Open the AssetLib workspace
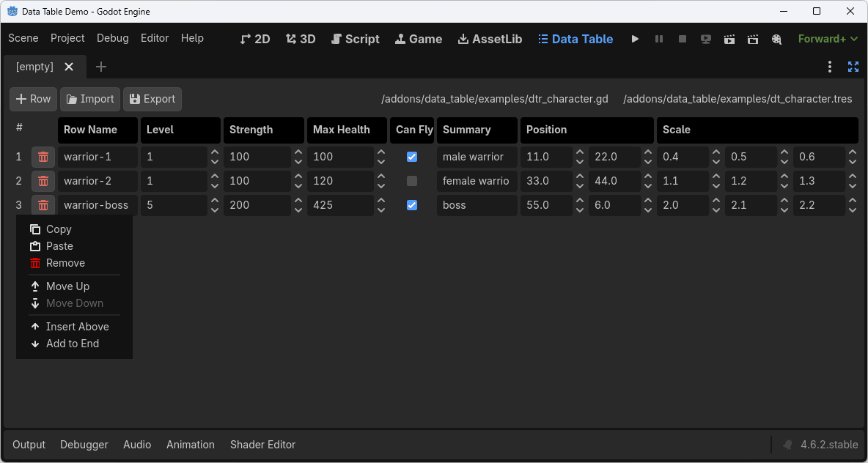868x463 pixels. coord(490,39)
